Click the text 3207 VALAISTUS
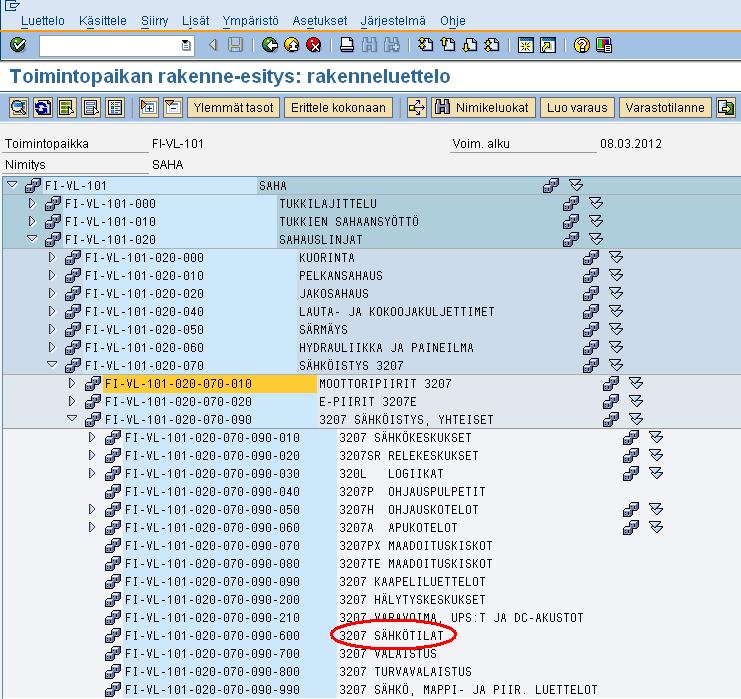Image resolution: width=741 pixels, height=699 pixels. [388, 653]
